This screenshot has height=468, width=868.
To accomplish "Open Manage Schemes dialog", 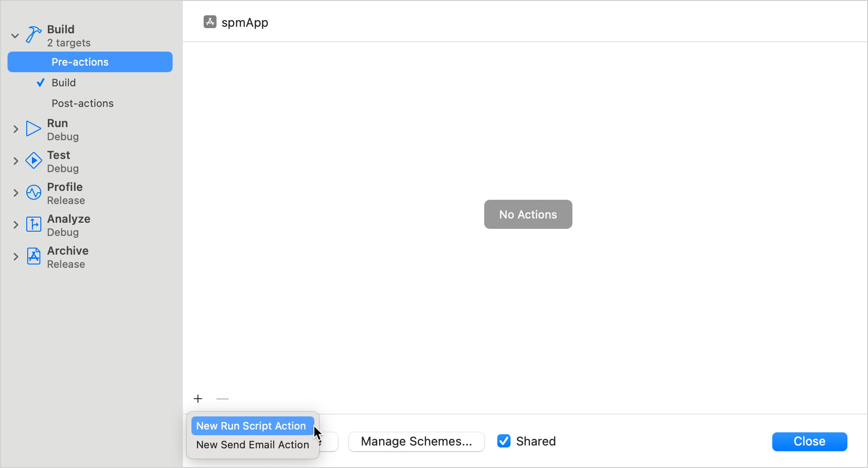I will coord(416,441).
